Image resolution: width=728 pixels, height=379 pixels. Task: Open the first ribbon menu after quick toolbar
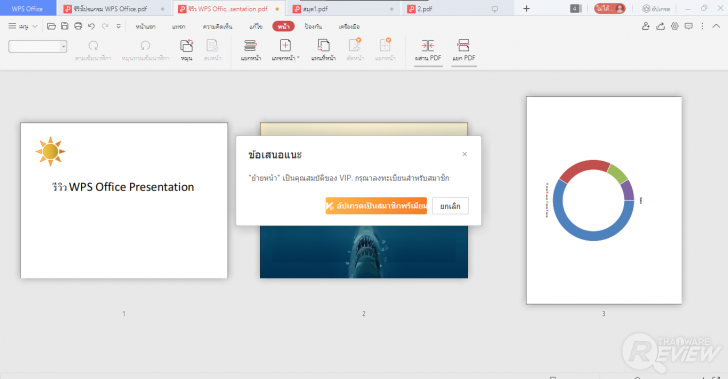(145, 26)
